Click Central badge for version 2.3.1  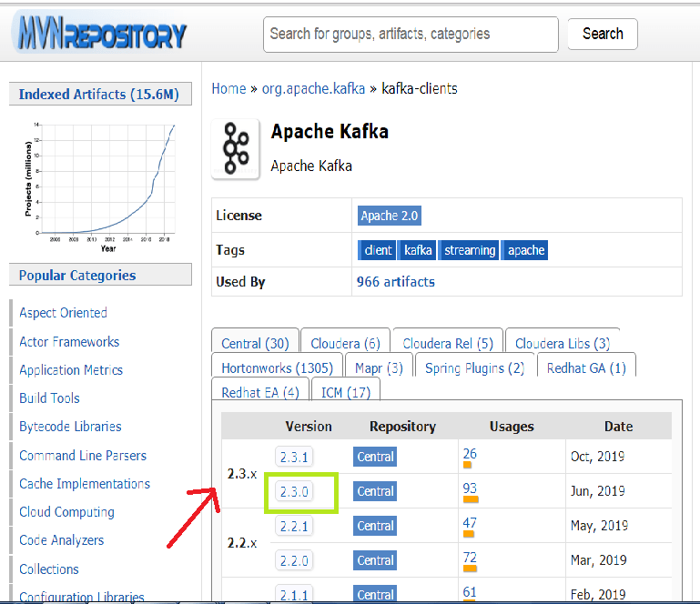[x=375, y=457]
